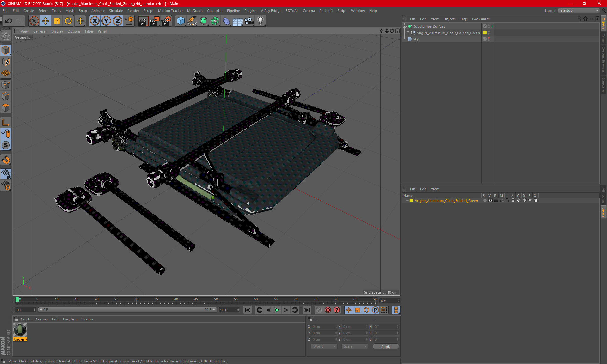This screenshot has height=364, width=607.
Task: Add a Light object with the bulb icon
Action: 261,21
